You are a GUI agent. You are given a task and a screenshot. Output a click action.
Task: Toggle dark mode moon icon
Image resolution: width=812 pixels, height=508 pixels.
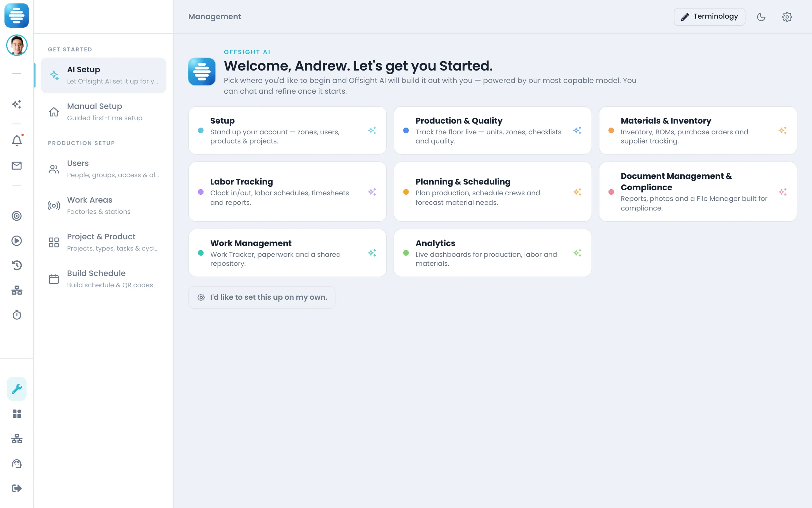click(x=761, y=17)
